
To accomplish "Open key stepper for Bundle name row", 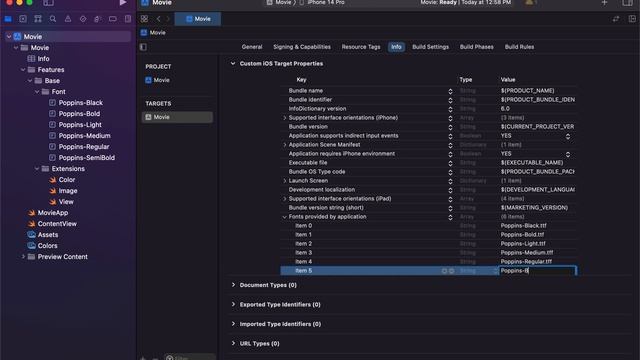I will click(450, 91).
